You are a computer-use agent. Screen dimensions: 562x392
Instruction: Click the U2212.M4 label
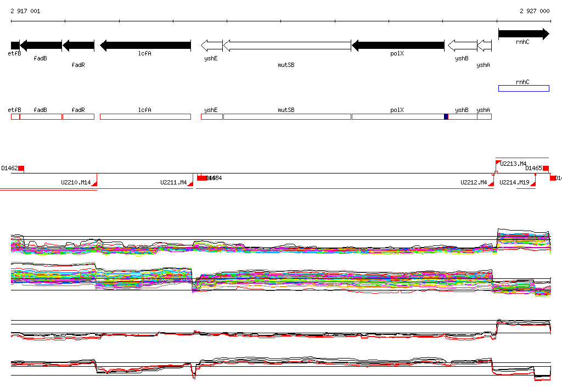click(x=474, y=182)
